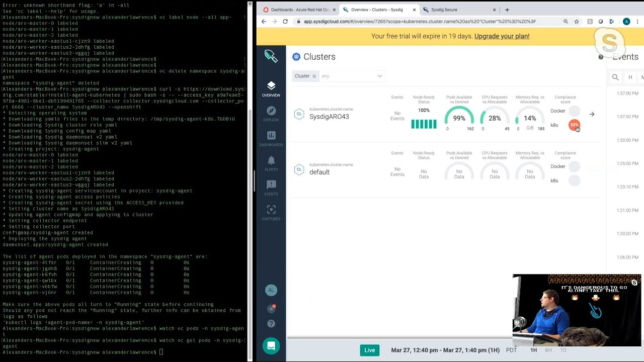Bookmark page with the star icon
Viewport: 644px width, 362px height.
pos(577,22)
